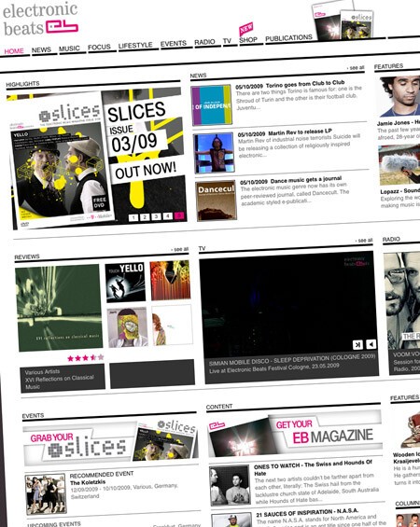Select highlight slide number 1
Viewport: 420px width, 527px height.
pyautogui.click(x=133, y=217)
